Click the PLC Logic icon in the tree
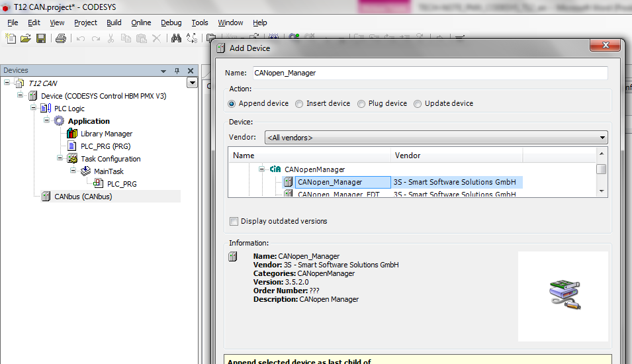 pyautogui.click(x=46, y=109)
